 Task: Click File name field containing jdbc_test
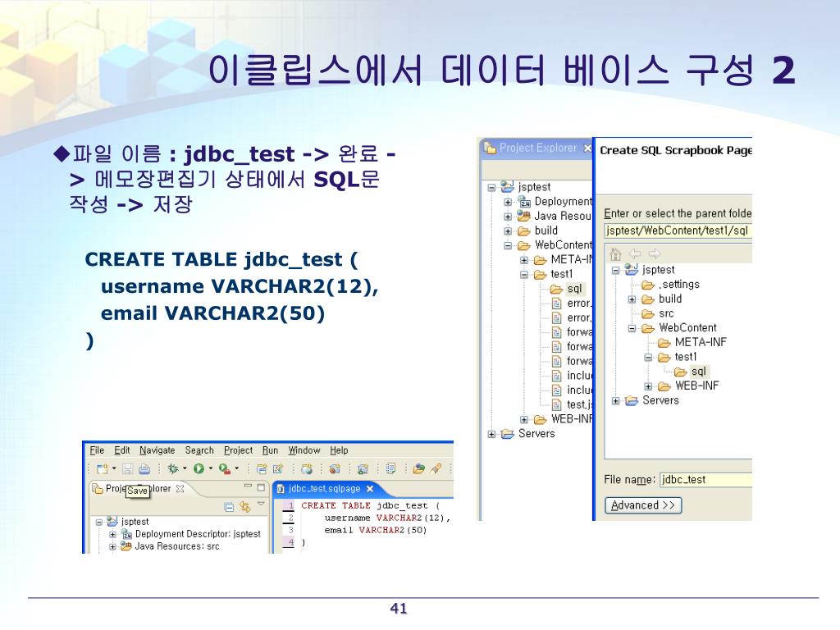click(706, 480)
